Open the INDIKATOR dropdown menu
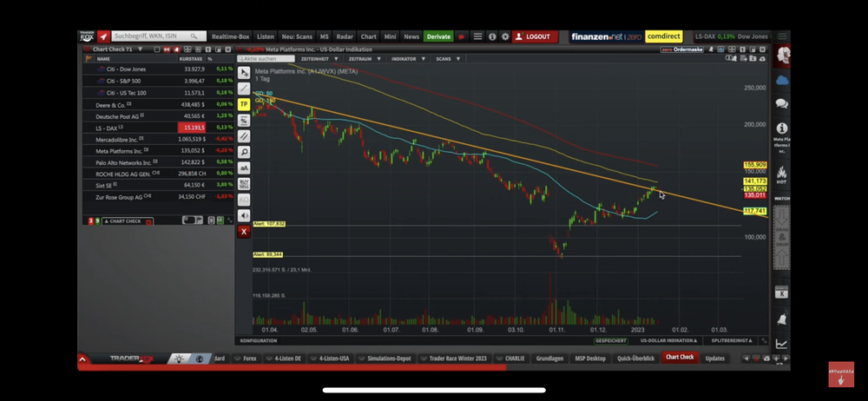The width and height of the screenshot is (868, 401). point(408,59)
